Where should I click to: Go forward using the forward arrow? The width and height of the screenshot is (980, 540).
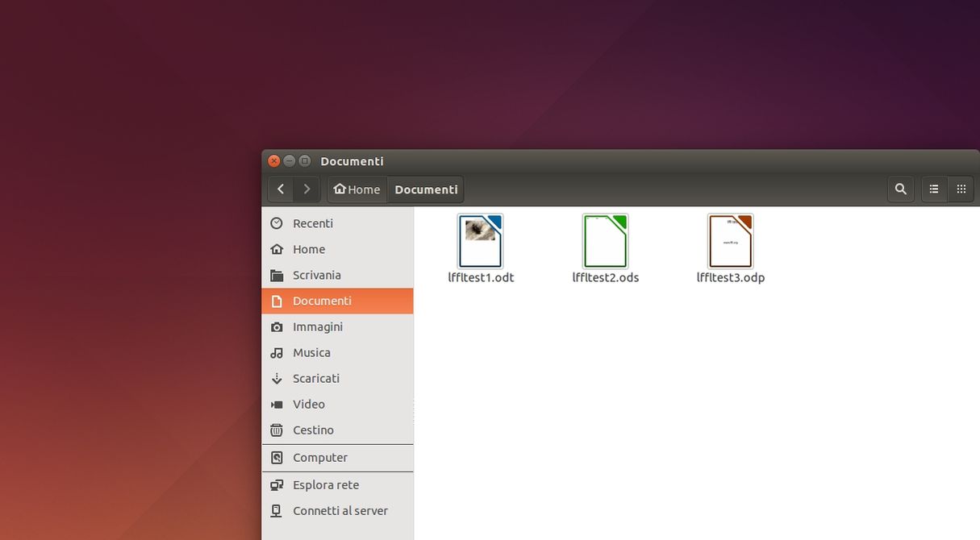[x=307, y=189]
